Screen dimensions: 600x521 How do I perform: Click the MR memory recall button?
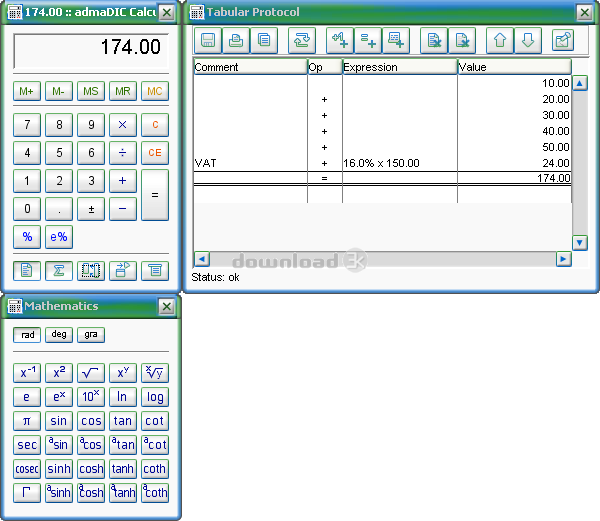(123, 91)
